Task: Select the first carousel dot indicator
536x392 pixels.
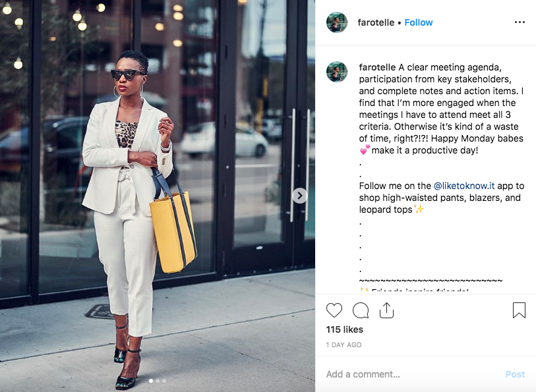Action: [x=151, y=380]
